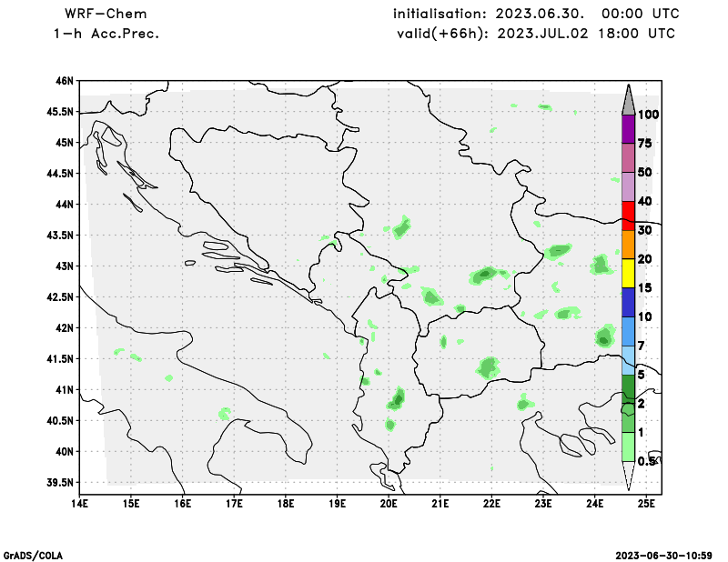728x562 pixels.
Task: Click the light blue 5-7 legend band
Action: click(x=628, y=360)
